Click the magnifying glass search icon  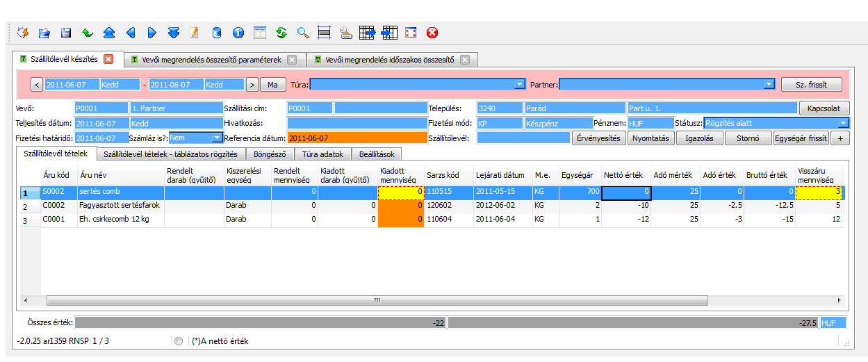coord(302,33)
